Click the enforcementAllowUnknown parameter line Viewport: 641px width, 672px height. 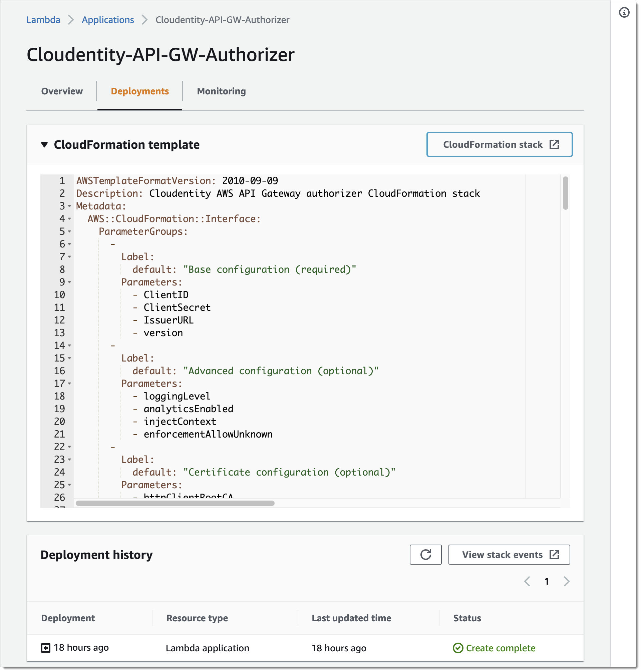pyautogui.click(x=208, y=434)
